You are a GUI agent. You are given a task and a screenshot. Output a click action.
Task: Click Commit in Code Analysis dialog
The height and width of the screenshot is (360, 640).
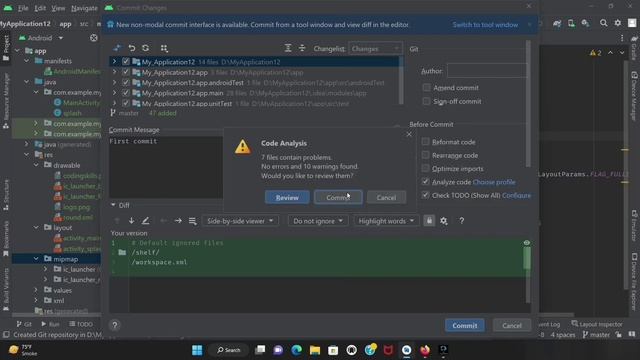pos(338,197)
